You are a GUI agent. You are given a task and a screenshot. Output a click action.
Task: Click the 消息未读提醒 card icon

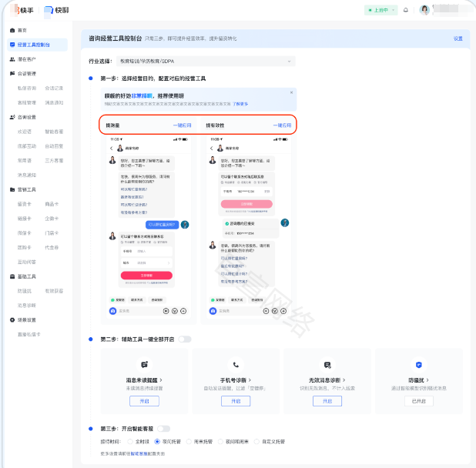(x=144, y=365)
